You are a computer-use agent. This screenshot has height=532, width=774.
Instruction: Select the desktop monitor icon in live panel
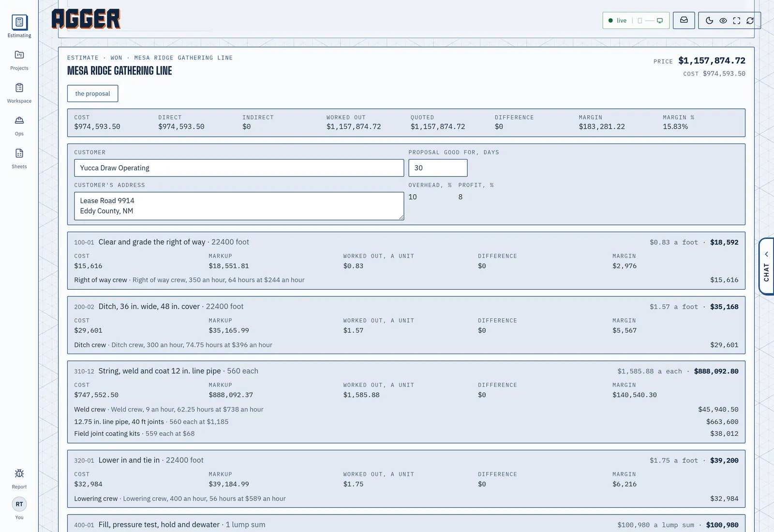tap(660, 20)
